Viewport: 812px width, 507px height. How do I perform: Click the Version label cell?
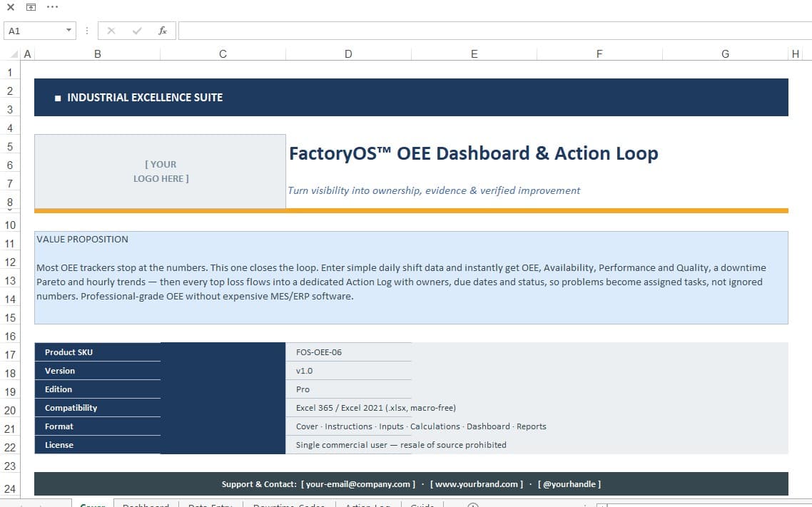click(97, 370)
